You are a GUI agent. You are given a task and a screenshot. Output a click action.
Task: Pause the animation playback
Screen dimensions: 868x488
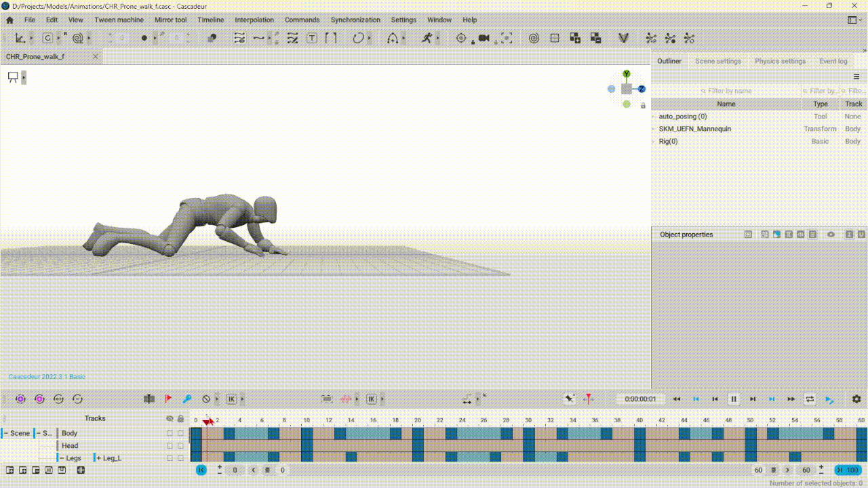pos(733,399)
